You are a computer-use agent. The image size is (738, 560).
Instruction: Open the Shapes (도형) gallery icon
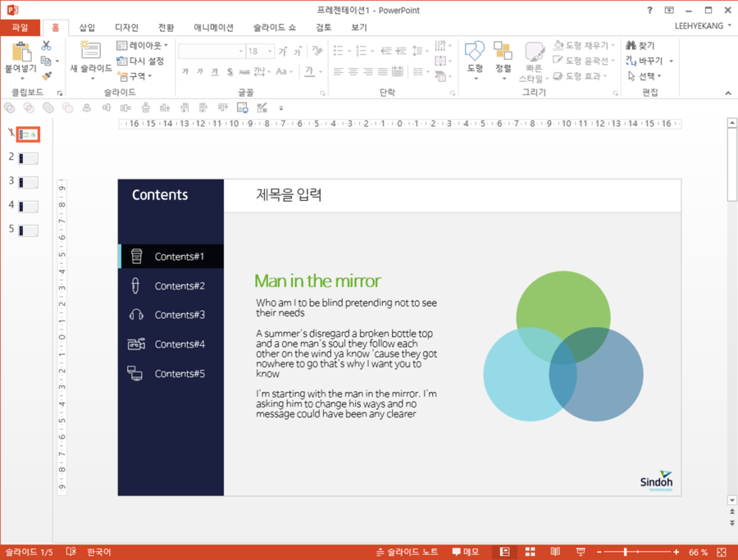[x=476, y=52]
